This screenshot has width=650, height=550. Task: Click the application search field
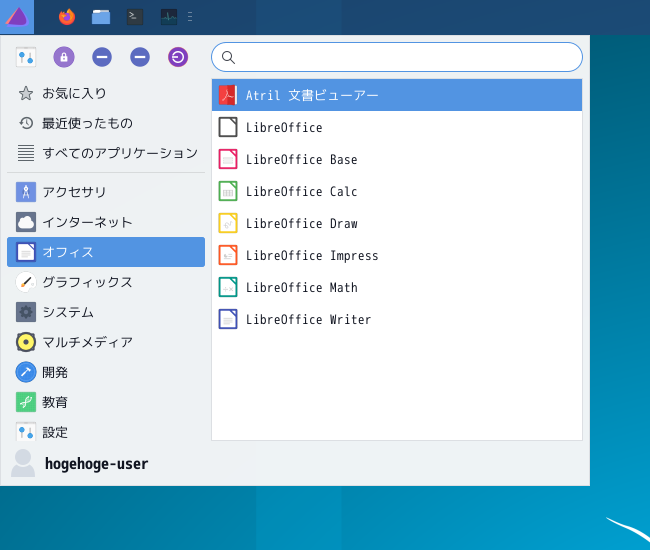tap(397, 57)
